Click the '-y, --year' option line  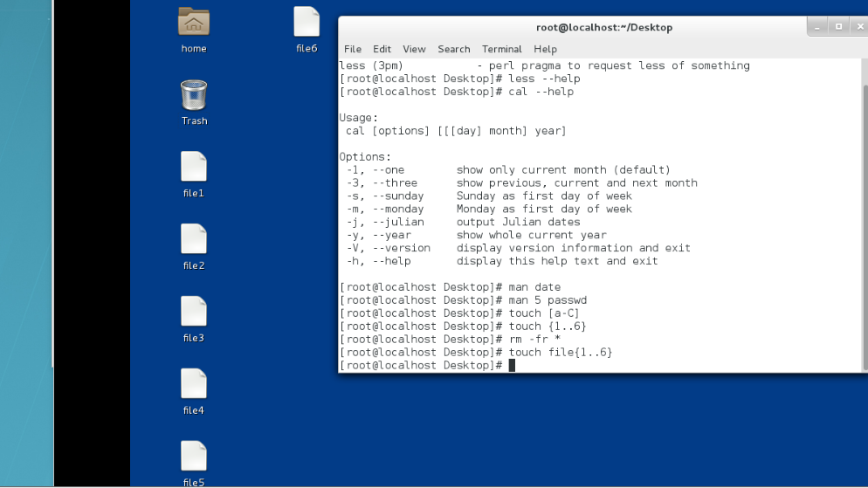point(476,235)
